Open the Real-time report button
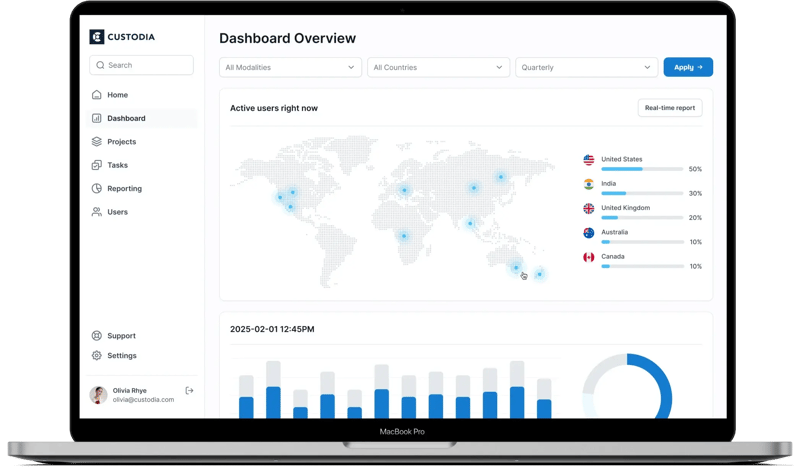 click(x=669, y=108)
